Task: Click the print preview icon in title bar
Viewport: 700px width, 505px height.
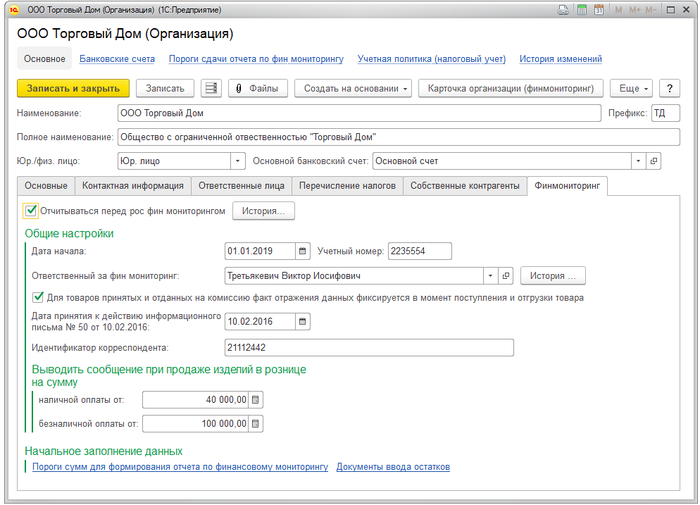Action: 566,10
